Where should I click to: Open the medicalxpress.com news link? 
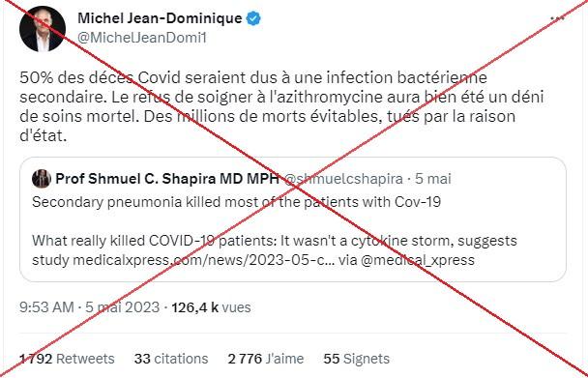tap(202, 260)
